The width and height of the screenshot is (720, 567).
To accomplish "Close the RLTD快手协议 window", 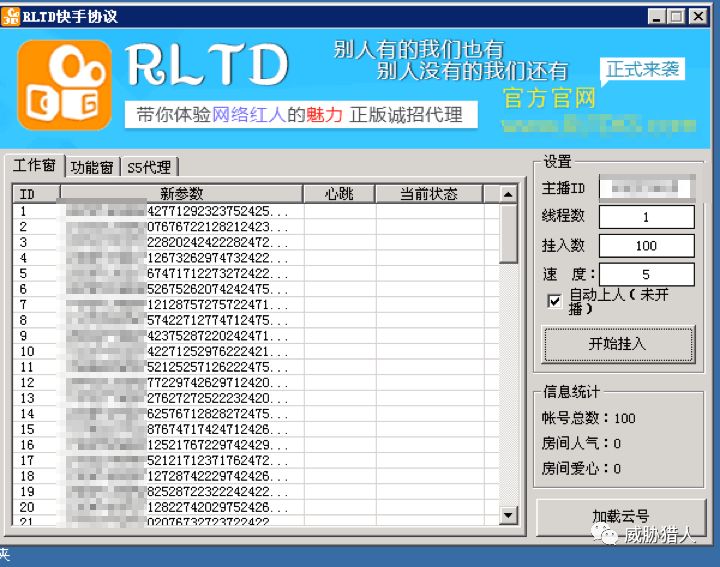I will (x=698, y=17).
